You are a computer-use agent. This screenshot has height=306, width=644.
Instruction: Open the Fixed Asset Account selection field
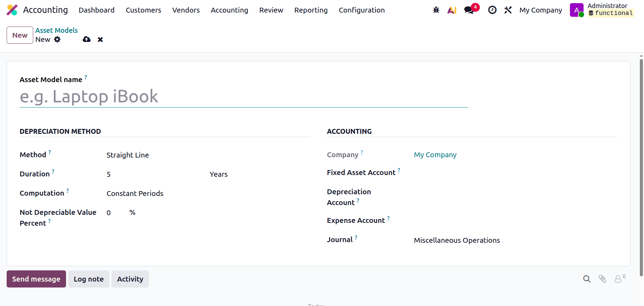tap(515, 173)
